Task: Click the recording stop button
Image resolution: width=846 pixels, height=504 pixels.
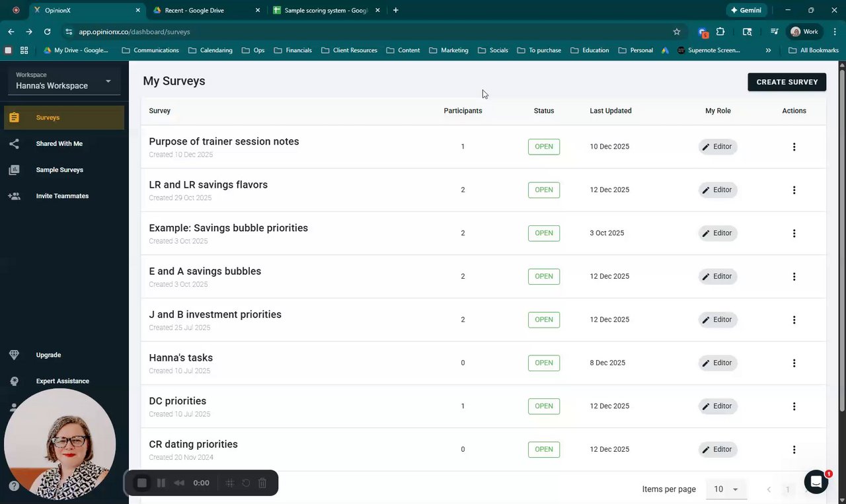Action: pos(141,483)
